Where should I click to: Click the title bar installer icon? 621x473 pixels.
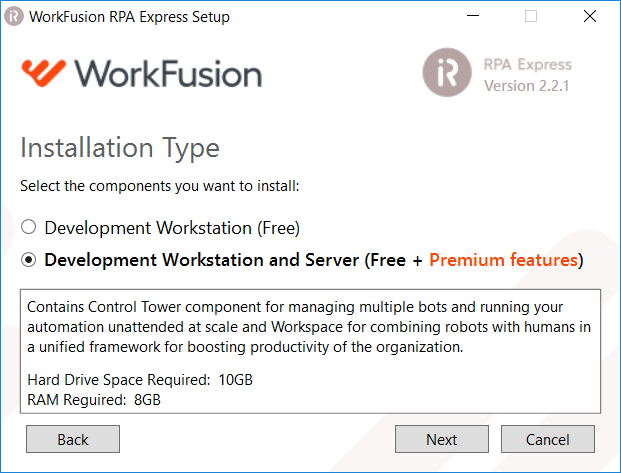[14, 17]
